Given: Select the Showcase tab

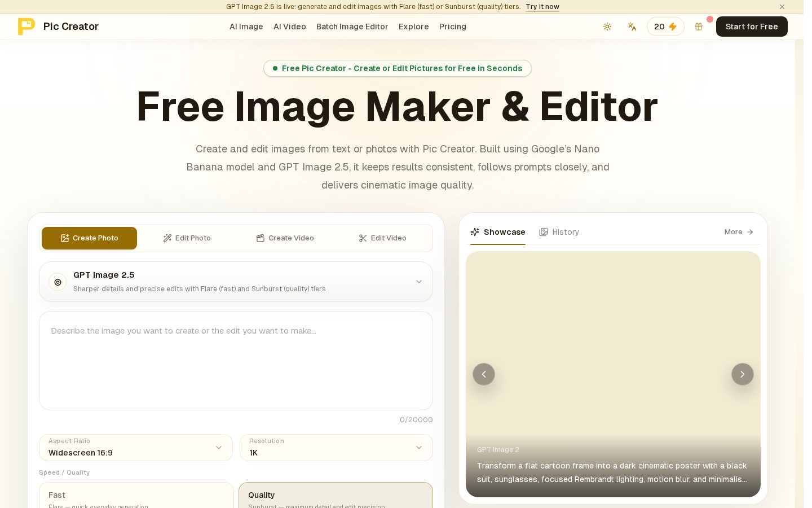Looking at the screenshot, I should [x=498, y=232].
